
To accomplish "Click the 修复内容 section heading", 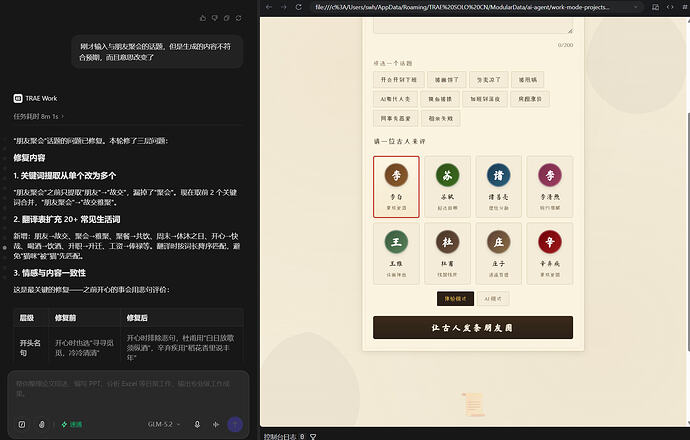I will [29, 158].
